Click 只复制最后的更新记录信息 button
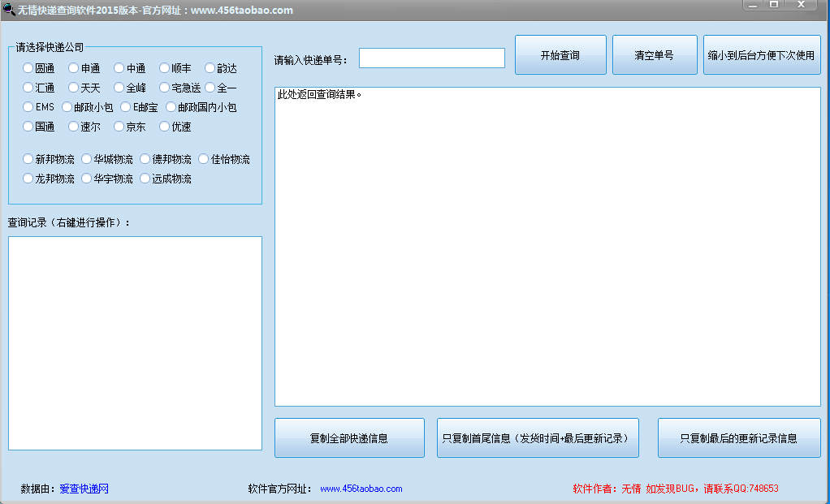The width and height of the screenshot is (830, 504). (738, 437)
